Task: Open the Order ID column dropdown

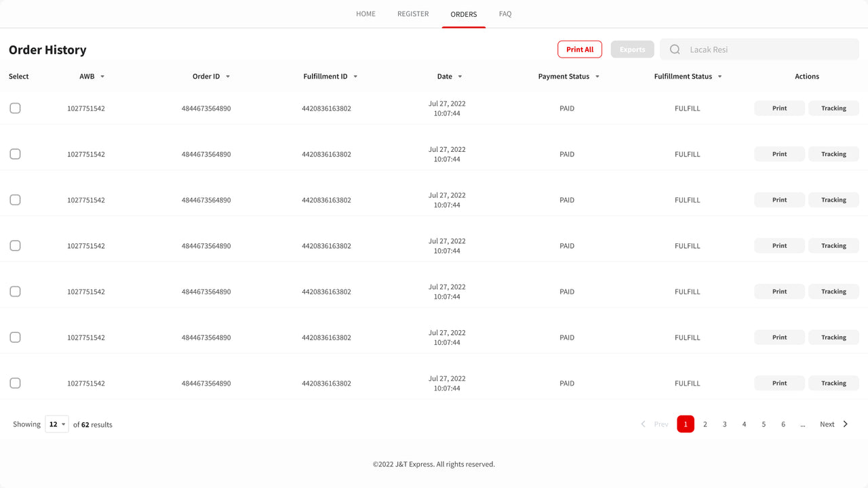Action: point(229,77)
